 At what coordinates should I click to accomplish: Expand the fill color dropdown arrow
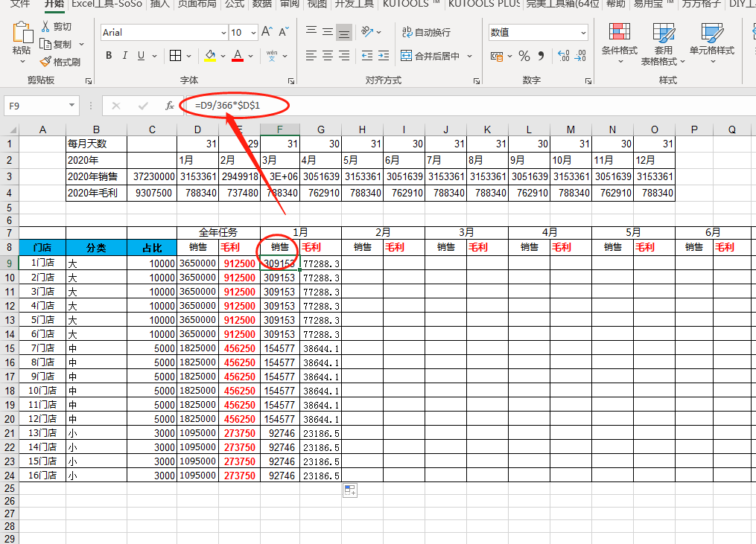[x=223, y=57]
